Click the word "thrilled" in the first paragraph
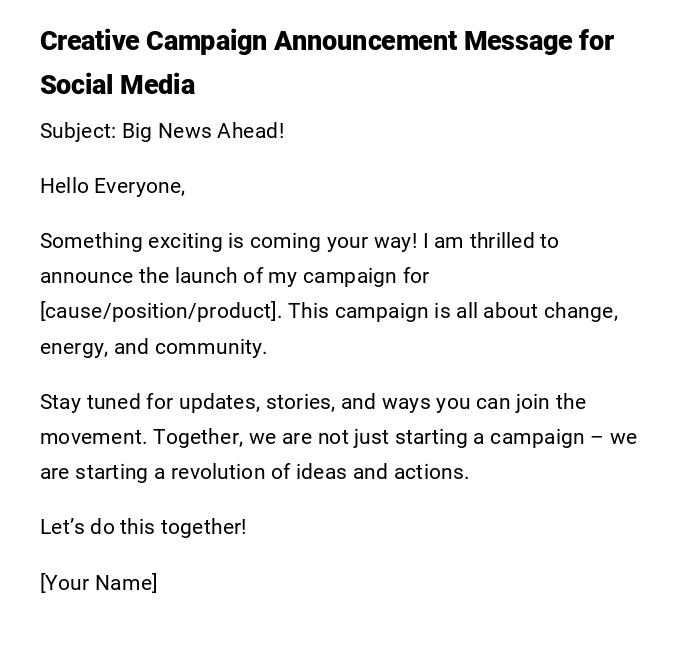 (501, 241)
